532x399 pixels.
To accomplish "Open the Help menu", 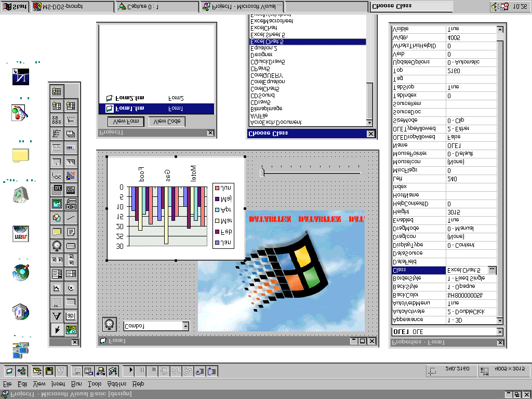I will pyautogui.click(x=138, y=384).
